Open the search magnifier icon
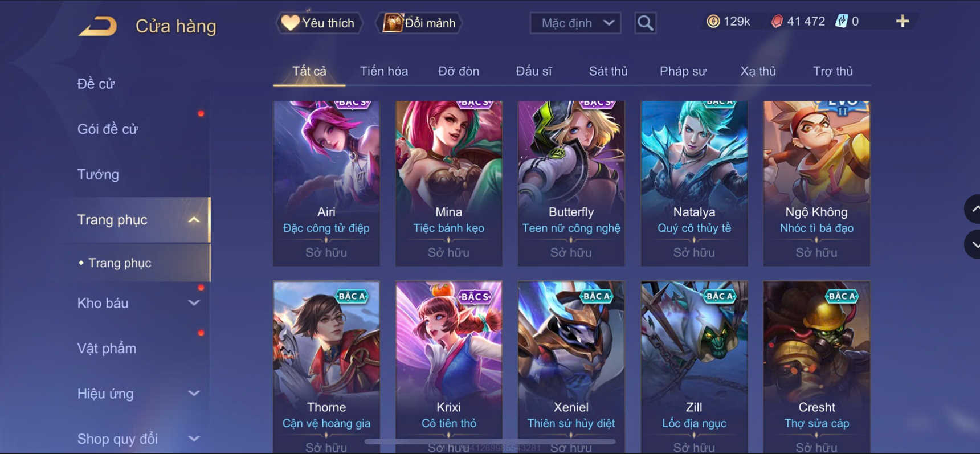 (645, 23)
